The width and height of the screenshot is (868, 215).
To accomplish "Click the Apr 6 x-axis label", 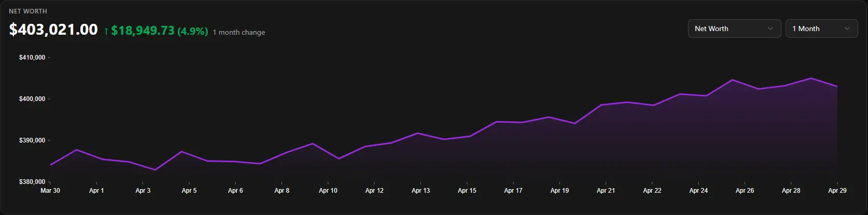I will pyautogui.click(x=235, y=191).
